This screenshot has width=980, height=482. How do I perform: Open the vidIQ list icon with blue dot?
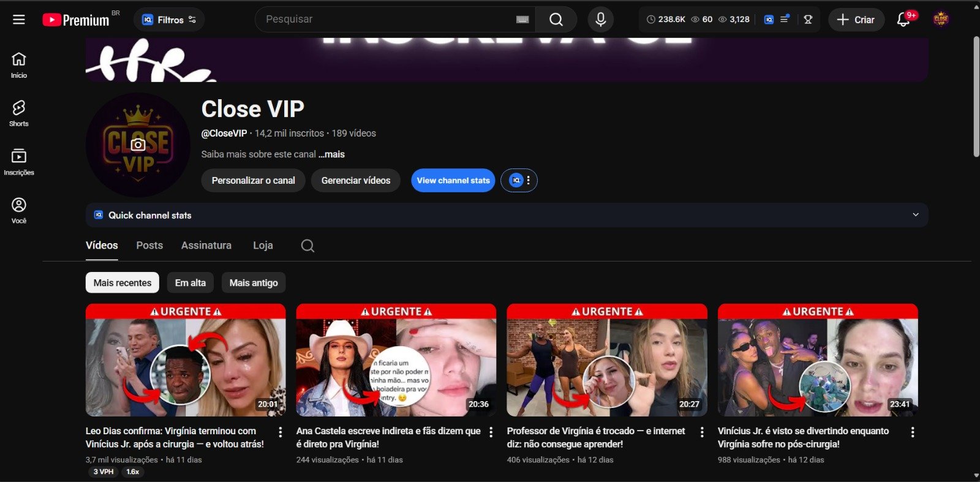click(785, 20)
